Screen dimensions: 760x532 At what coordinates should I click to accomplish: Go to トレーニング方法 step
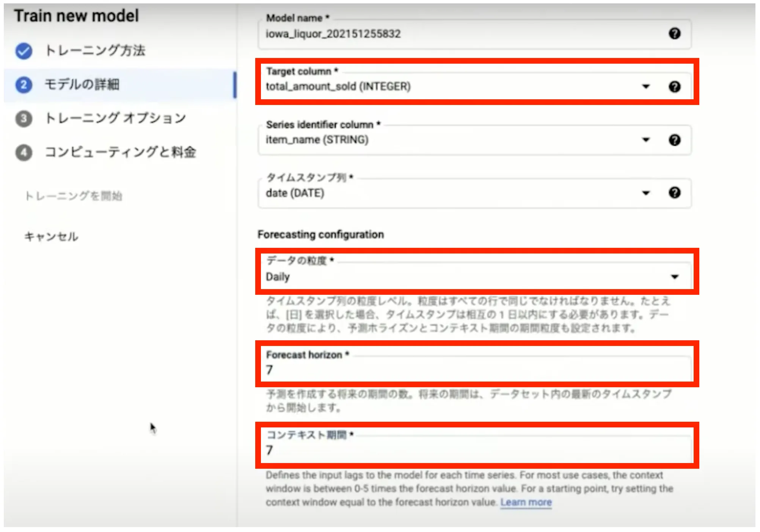[x=95, y=51]
